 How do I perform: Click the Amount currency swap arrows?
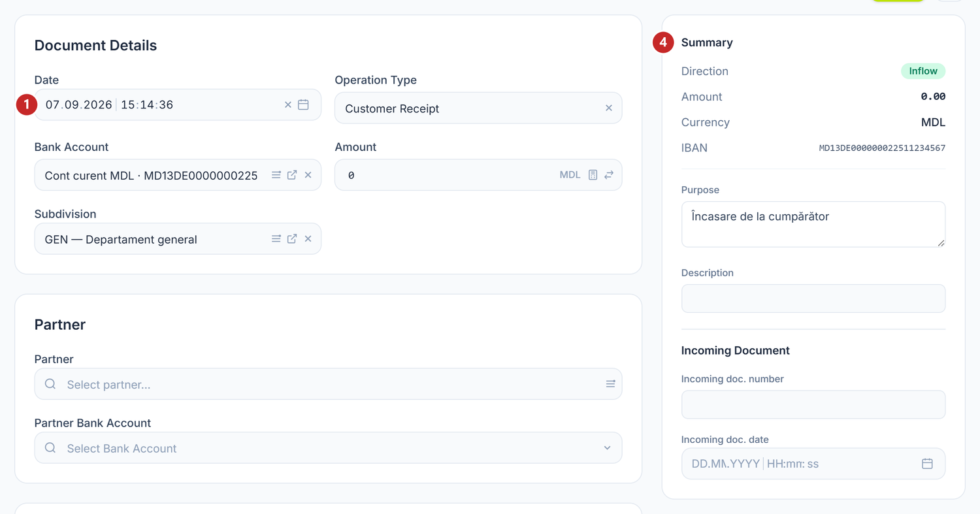click(x=609, y=175)
